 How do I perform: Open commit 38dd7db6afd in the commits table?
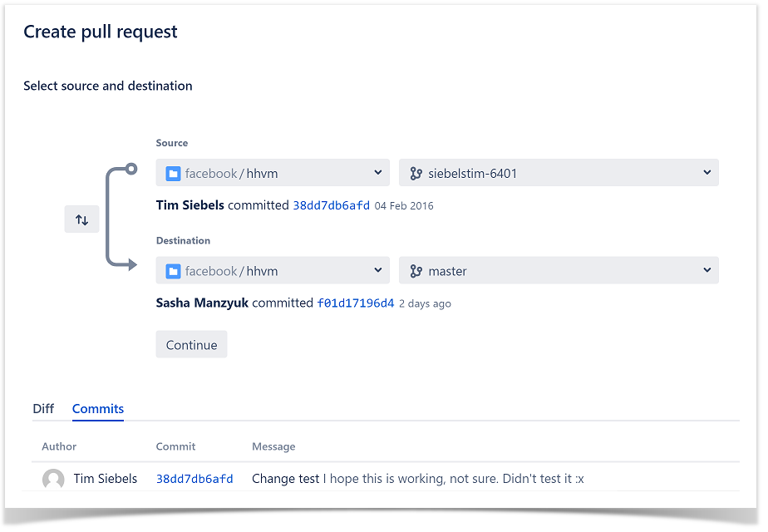coord(194,479)
